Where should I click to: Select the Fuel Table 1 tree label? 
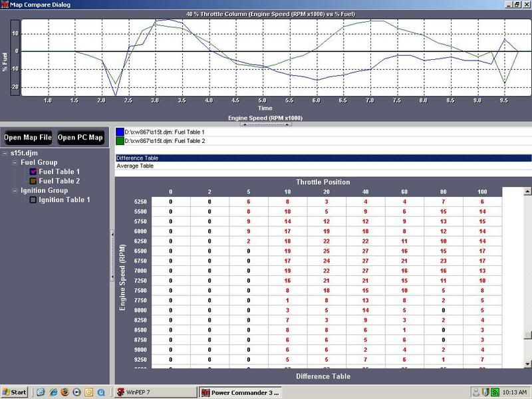pyautogui.click(x=59, y=172)
